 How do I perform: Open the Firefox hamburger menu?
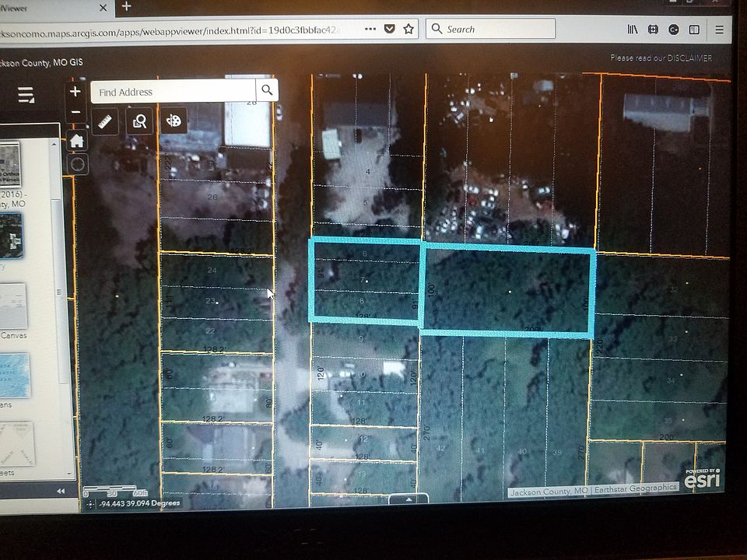tap(719, 30)
